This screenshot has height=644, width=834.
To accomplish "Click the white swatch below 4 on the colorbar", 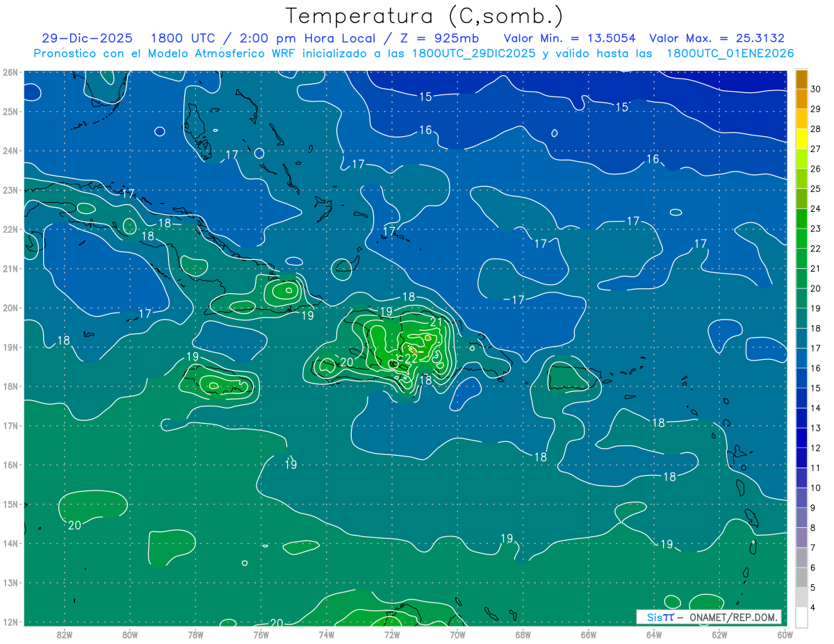I will point(801,617).
